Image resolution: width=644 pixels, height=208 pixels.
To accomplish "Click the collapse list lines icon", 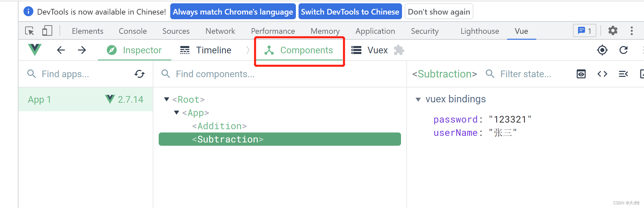I will tap(623, 74).
